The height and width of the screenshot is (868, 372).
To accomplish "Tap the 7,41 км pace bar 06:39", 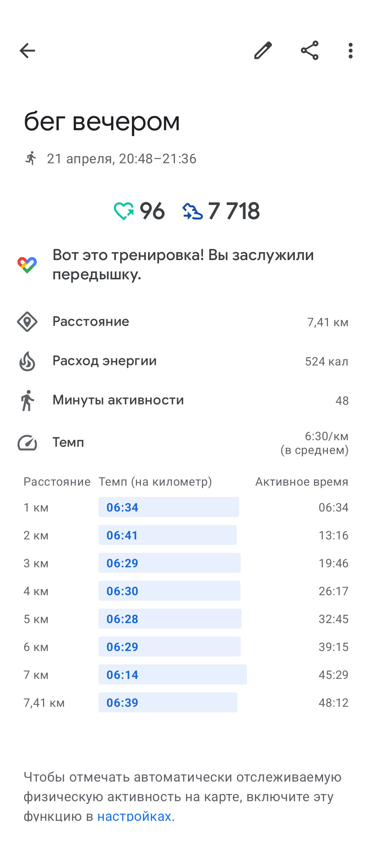I will pyautogui.click(x=168, y=702).
